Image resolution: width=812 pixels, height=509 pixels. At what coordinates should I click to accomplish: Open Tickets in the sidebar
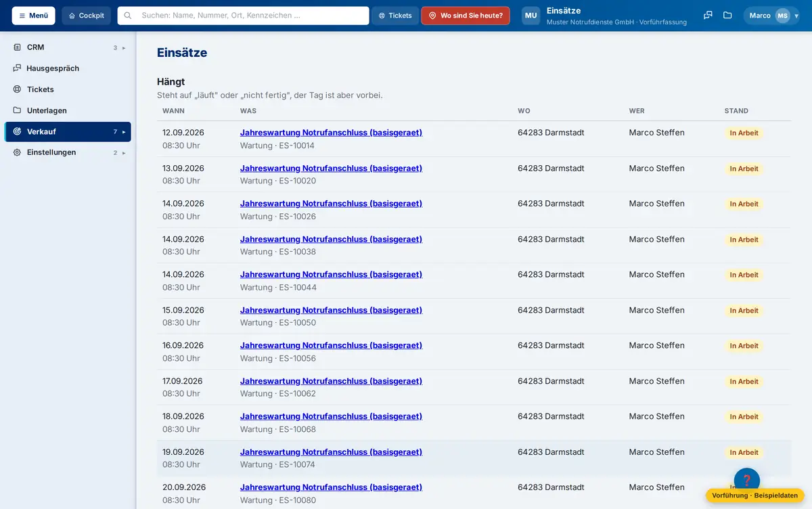(68, 89)
